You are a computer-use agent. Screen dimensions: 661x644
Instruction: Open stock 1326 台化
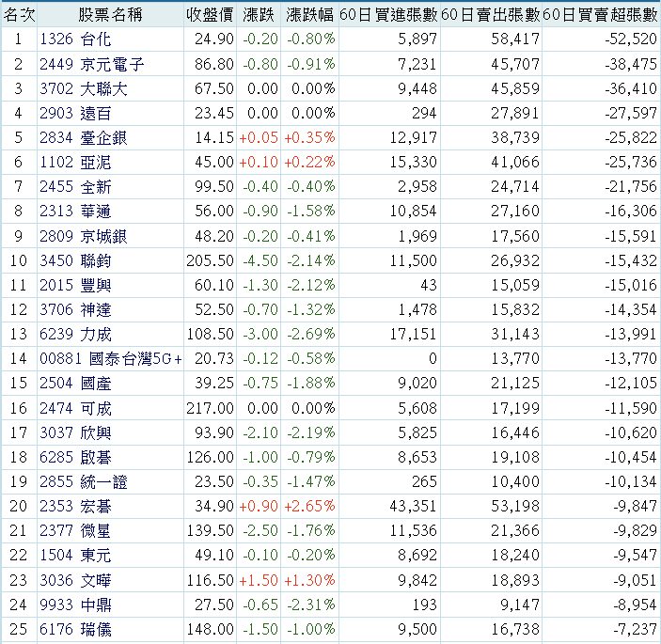pos(75,39)
